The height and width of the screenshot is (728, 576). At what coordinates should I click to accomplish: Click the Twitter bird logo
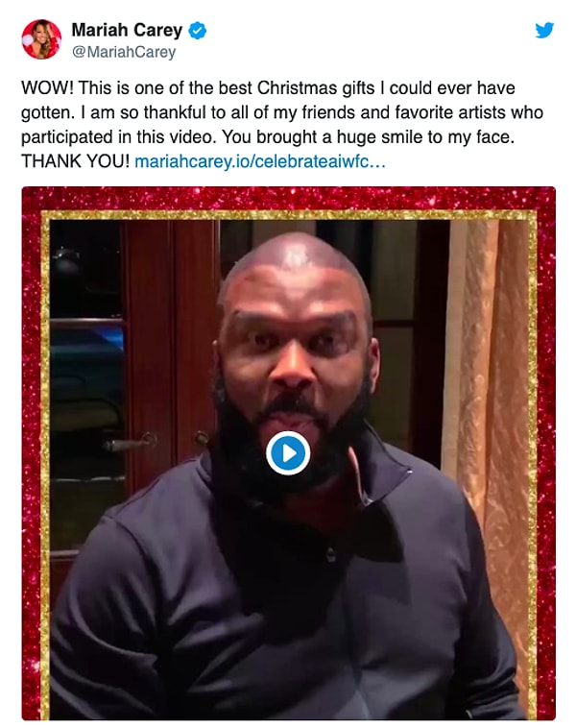[544, 30]
